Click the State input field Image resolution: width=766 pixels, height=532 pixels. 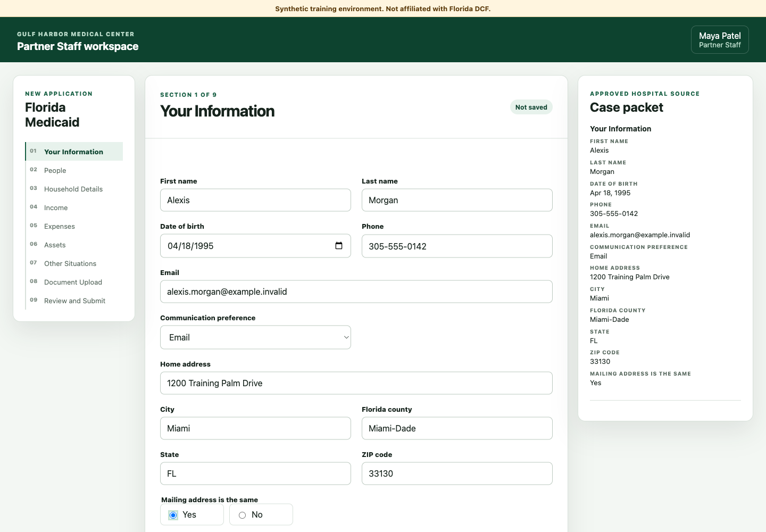(x=255, y=473)
